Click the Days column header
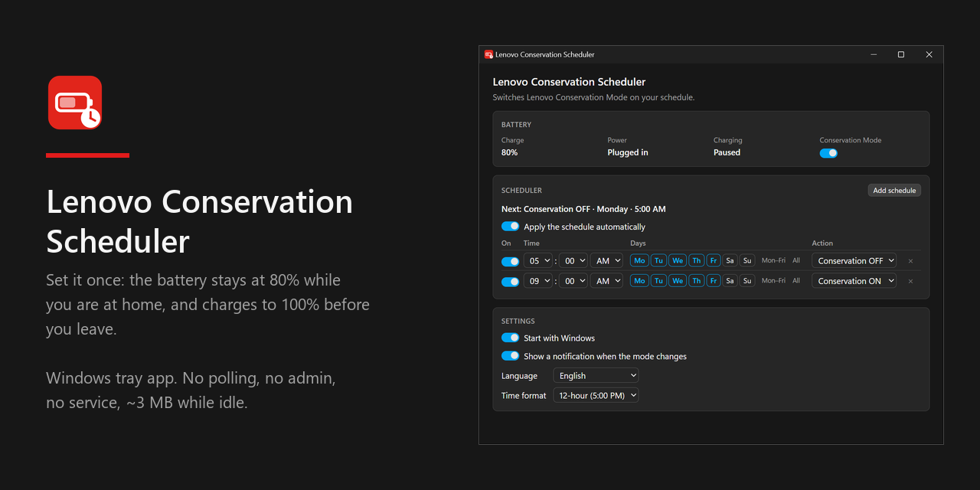Image resolution: width=980 pixels, height=490 pixels. 638,243
